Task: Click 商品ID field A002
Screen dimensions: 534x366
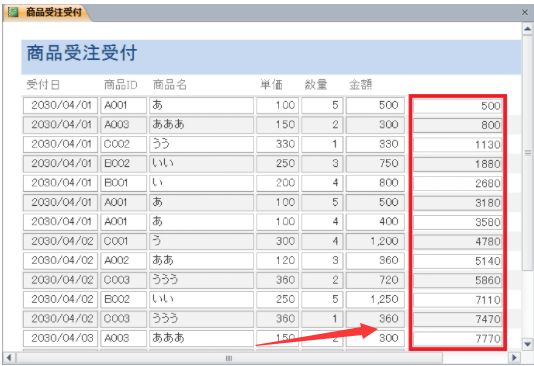Action: point(123,260)
